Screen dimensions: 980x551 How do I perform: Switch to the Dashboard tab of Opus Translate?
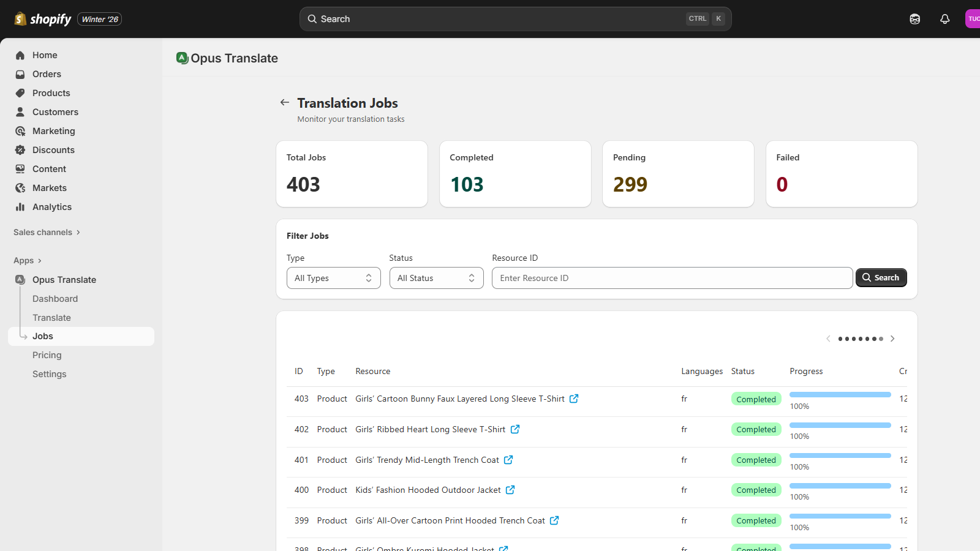click(x=55, y=299)
